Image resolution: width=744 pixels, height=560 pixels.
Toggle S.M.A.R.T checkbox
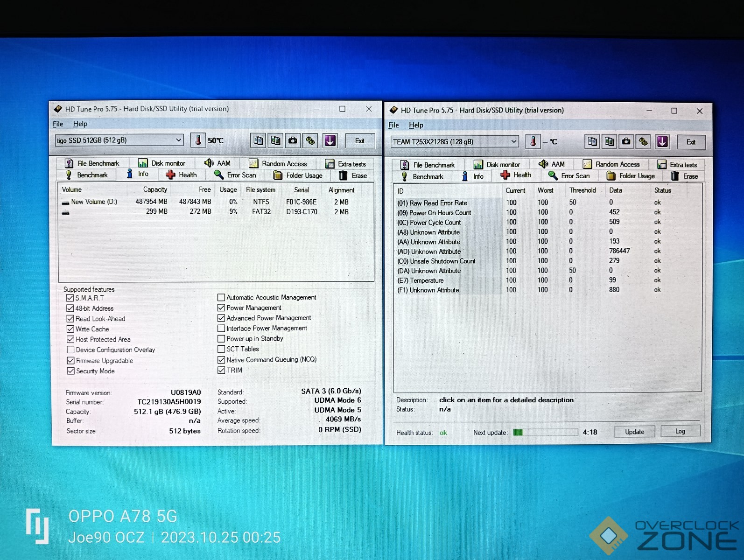pos(70,298)
